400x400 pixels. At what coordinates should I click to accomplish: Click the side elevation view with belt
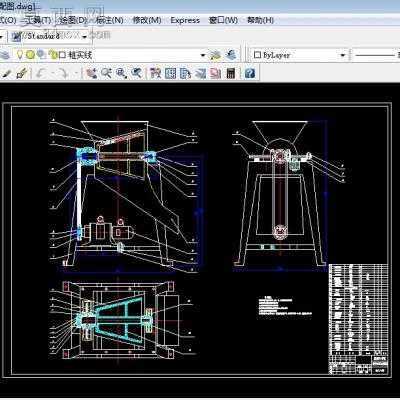coord(288,195)
